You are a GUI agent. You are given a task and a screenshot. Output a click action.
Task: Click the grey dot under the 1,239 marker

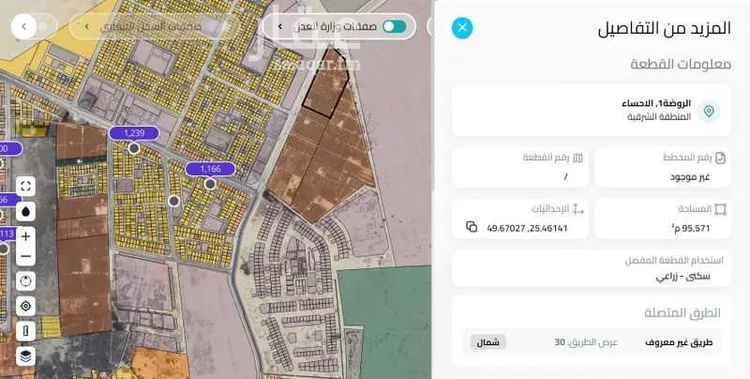click(134, 149)
